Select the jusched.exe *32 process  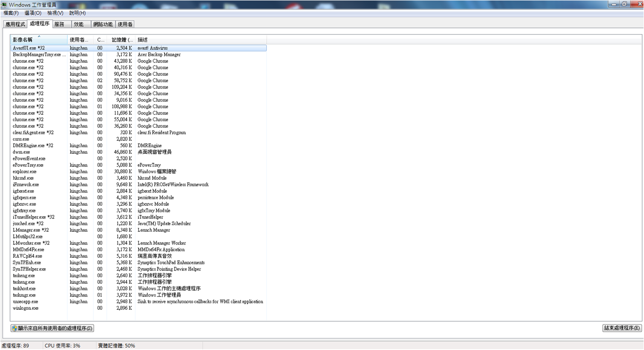tap(139, 224)
